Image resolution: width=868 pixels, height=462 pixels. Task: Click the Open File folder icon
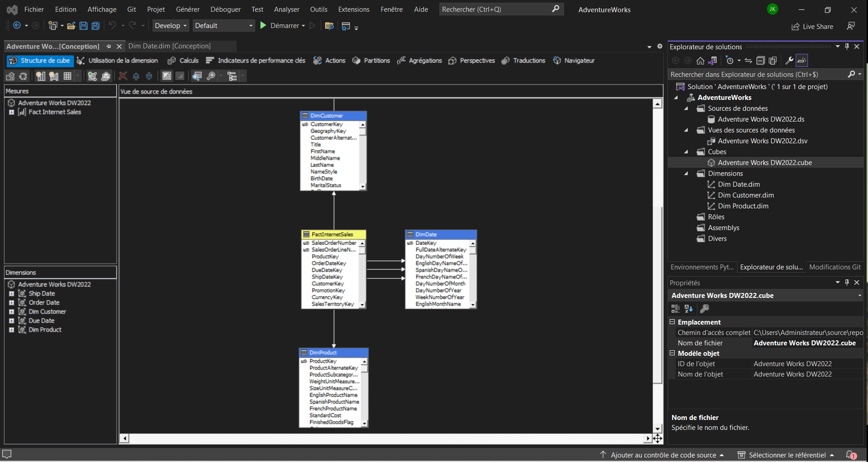click(x=71, y=26)
